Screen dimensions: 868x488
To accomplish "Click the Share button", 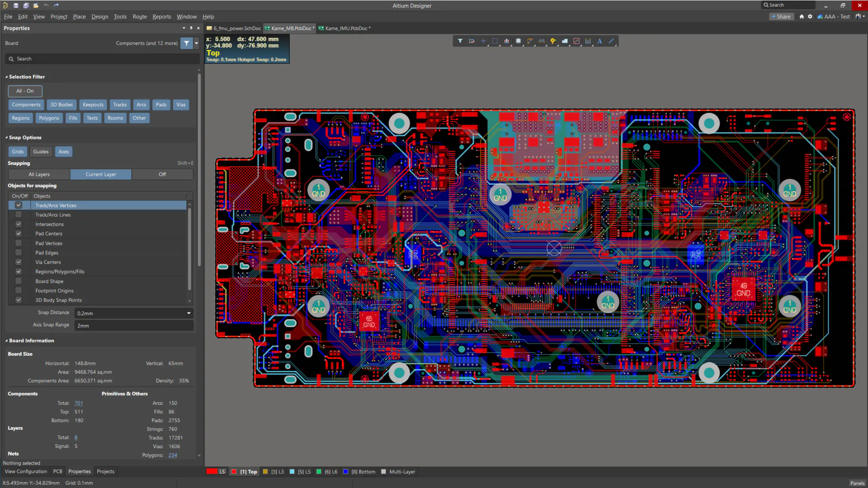I will (781, 17).
